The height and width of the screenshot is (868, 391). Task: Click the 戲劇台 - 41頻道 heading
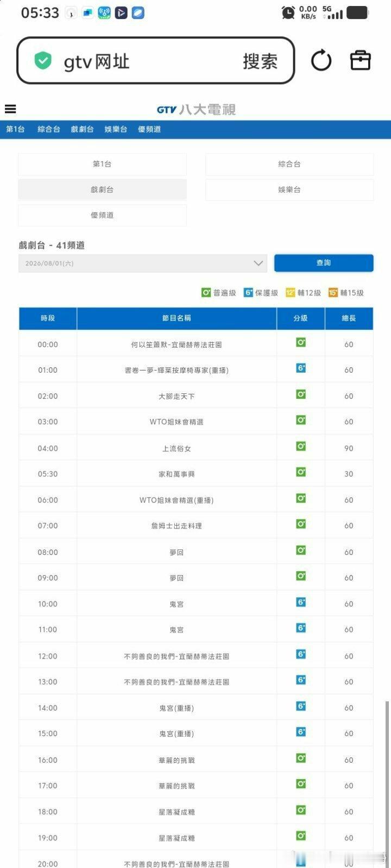[x=52, y=245]
